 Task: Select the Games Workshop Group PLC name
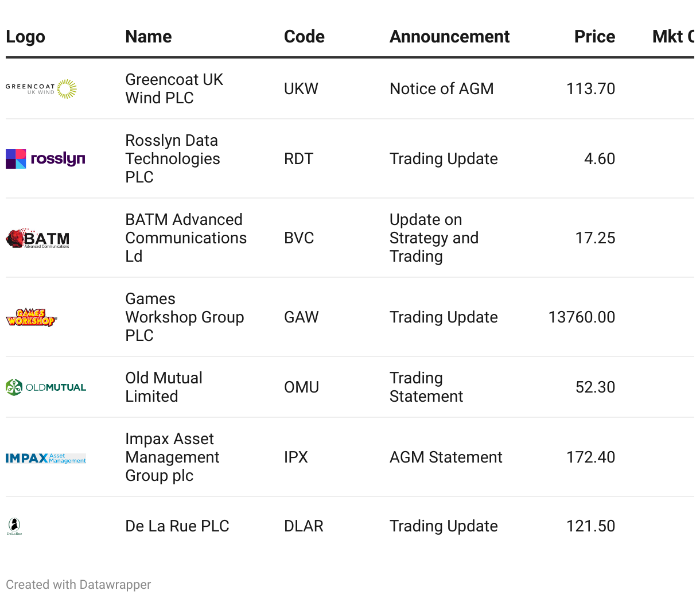click(x=184, y=317)
